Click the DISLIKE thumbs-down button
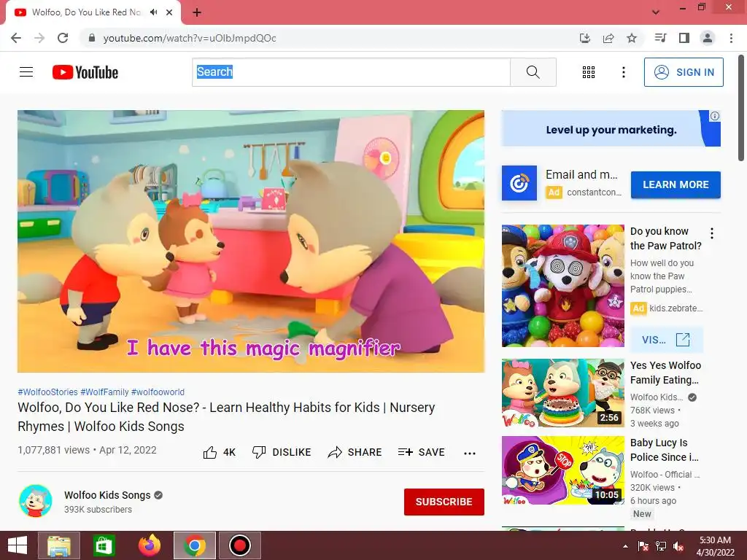The image size is (747, 560). pyautogui.click(x=282, y=452)
